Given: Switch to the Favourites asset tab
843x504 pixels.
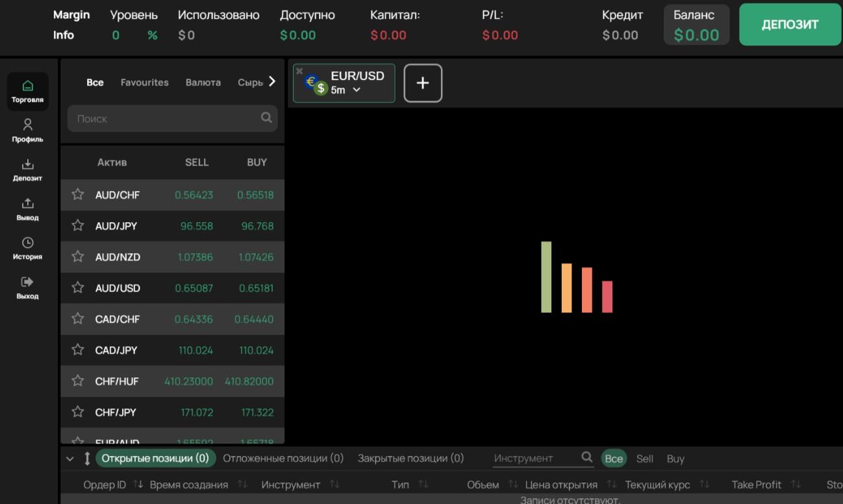Looking at the screenshot, I should pyautogui.click(x=145, y=82).
